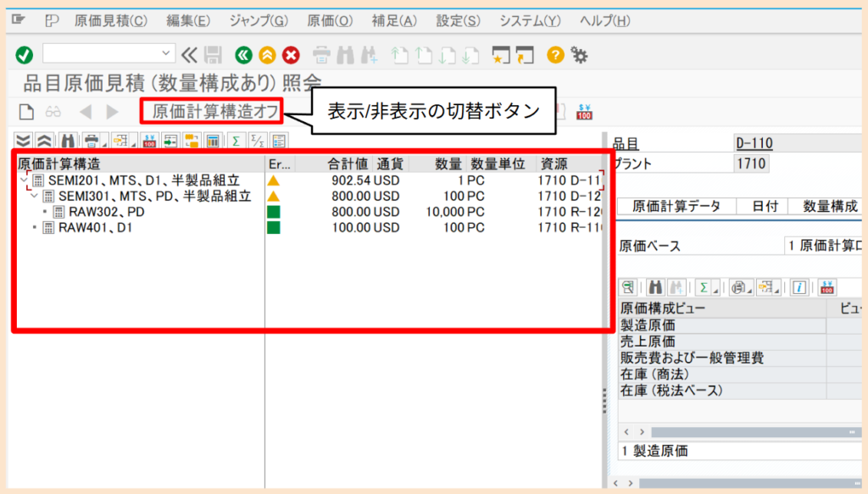Collapse all nodes with double-chevron down icon
Image resolution: width=868 pixels, height=494 pixels.
click(x=23, y=140)
